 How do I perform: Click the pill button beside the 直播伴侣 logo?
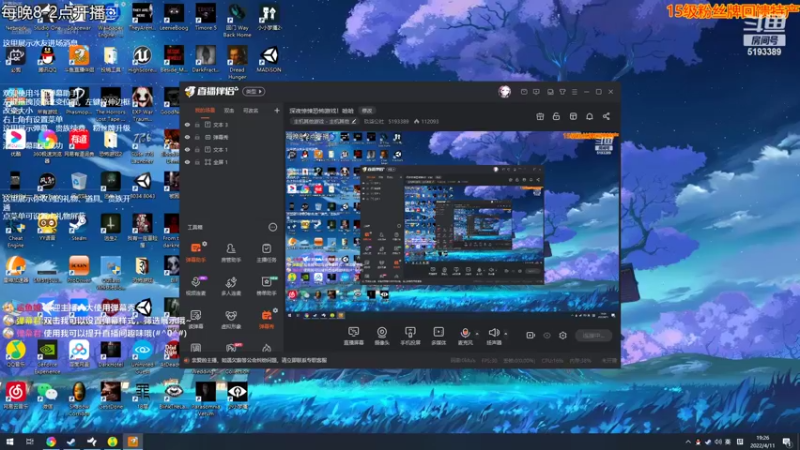(254, 91)
